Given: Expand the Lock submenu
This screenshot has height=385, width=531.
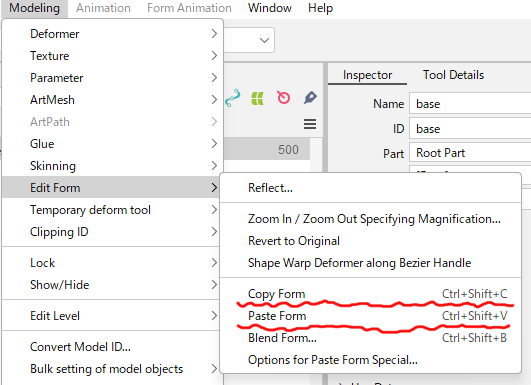Looking at the screenshot, I should point(112,263).
